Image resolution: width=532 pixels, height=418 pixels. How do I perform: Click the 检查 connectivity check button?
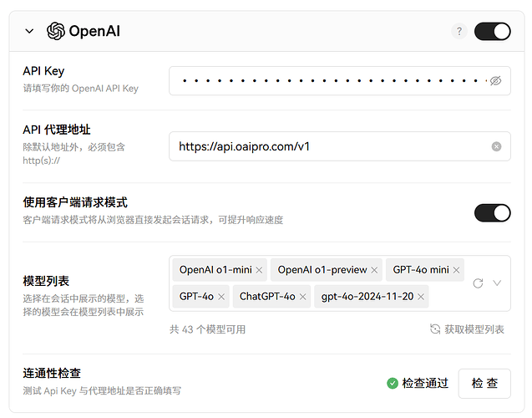tap(484, 384)
